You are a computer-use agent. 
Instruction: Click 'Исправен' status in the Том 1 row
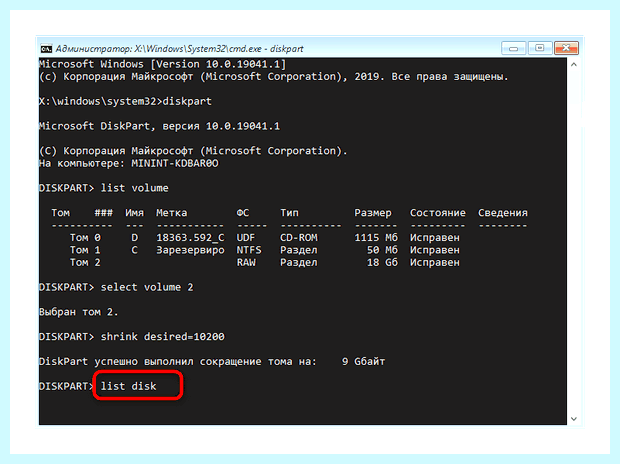click(435, 250)
